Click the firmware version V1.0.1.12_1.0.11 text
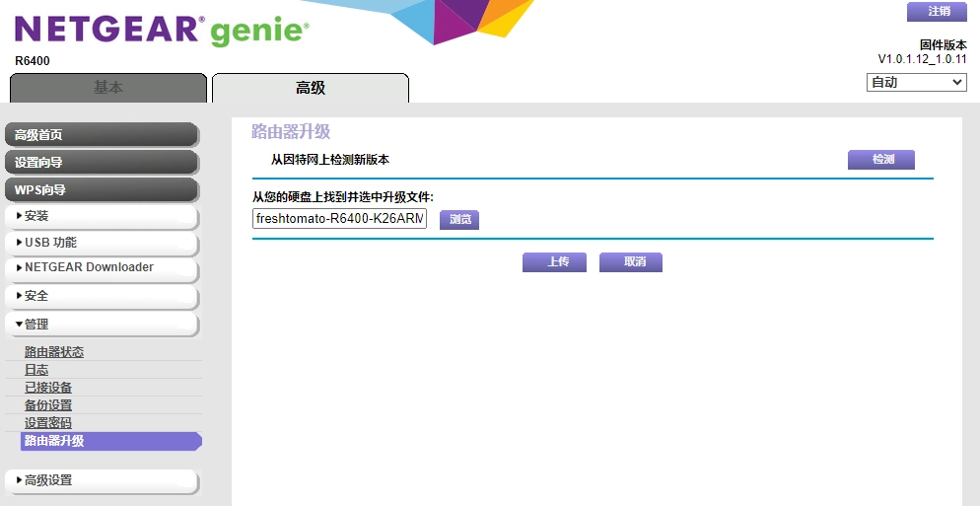The width and height of the screenshot is (980, 506). (922, 59)
